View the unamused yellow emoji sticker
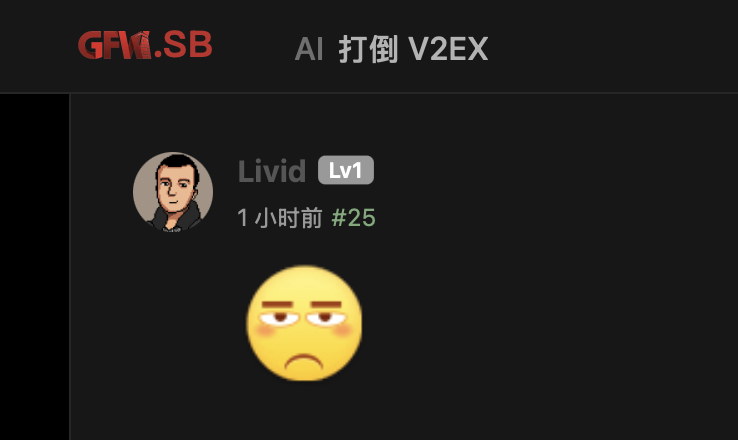738x440 pixels. point(305,323)
